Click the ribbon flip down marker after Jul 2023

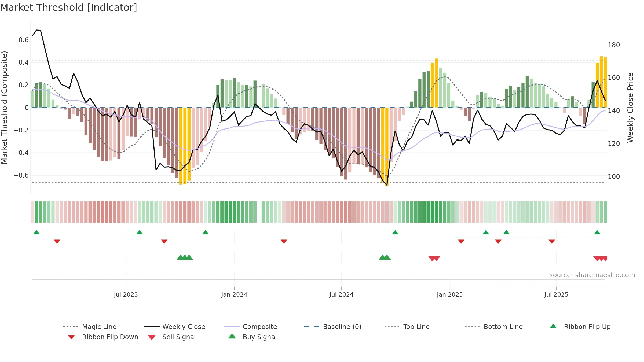[x=164, y=242]
